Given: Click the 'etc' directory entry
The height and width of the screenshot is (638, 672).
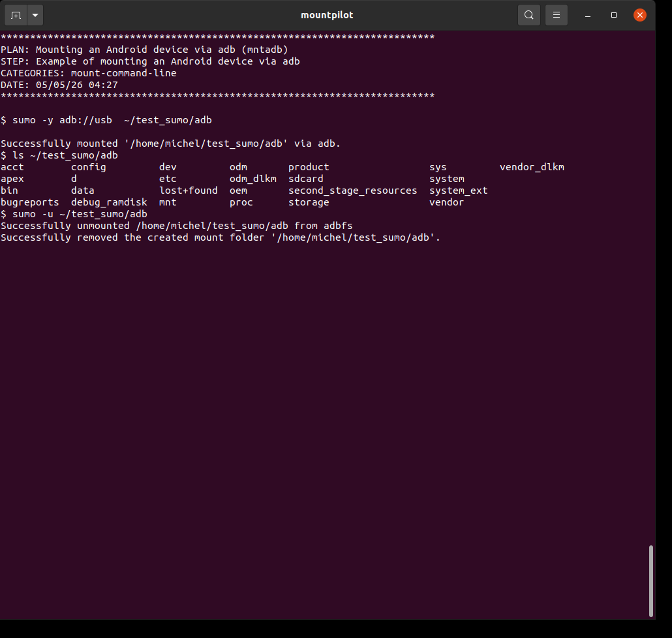Looking at the screenshot, I should click(168, 179).
